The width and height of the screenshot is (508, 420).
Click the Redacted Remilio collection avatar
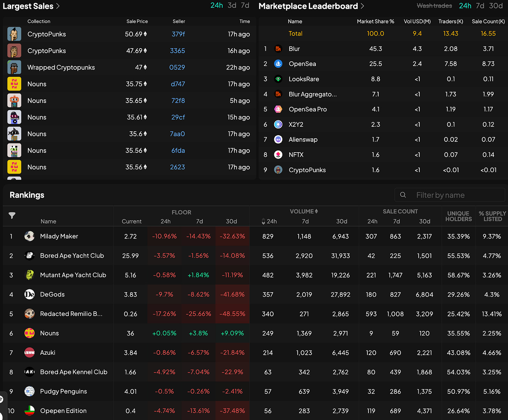click(29, 314)
